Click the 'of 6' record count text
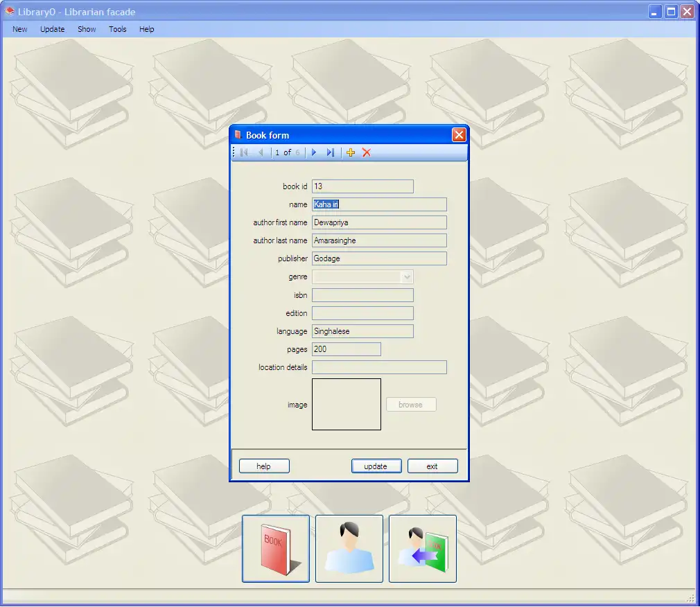Image resolution: width=700 pixels, height=607 pixels. (292, 152)
